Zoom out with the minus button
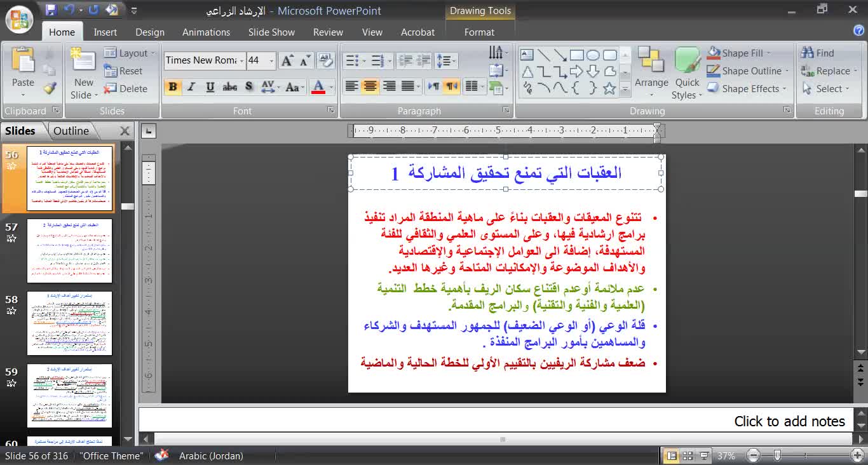This screenshot has width=868, height=465. [x=754, y=455]
